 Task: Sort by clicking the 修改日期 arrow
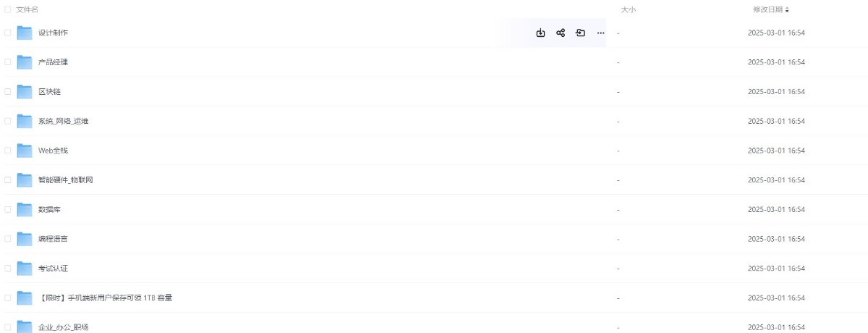[x=787, y=9]
